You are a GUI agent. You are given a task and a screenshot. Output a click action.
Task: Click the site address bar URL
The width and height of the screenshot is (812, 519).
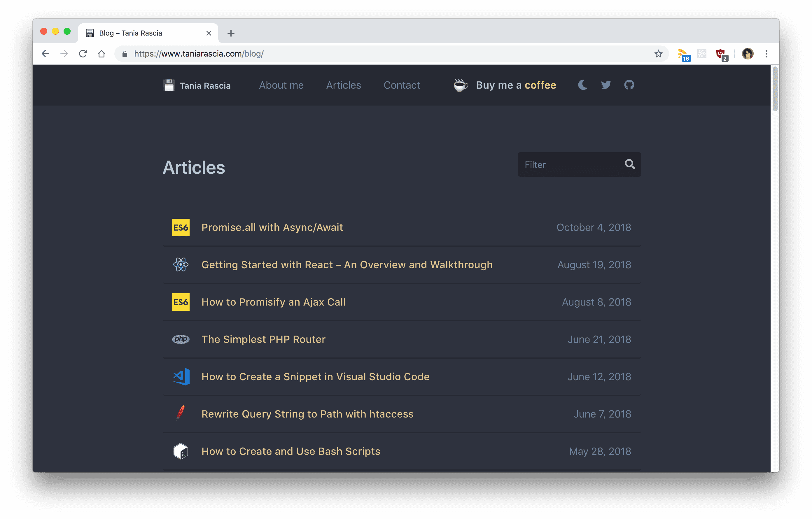coord(199,54)
